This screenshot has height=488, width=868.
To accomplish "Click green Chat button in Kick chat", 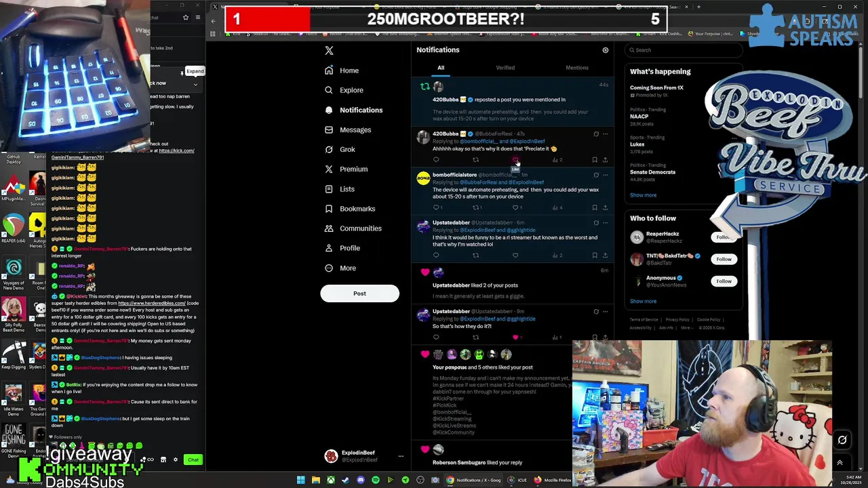I will coord(193,460).
